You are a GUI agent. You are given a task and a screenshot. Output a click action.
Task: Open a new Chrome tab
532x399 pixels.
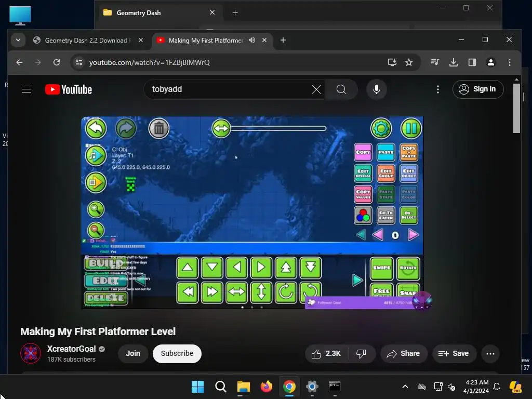pyautogui.click(x=283, y=40)
